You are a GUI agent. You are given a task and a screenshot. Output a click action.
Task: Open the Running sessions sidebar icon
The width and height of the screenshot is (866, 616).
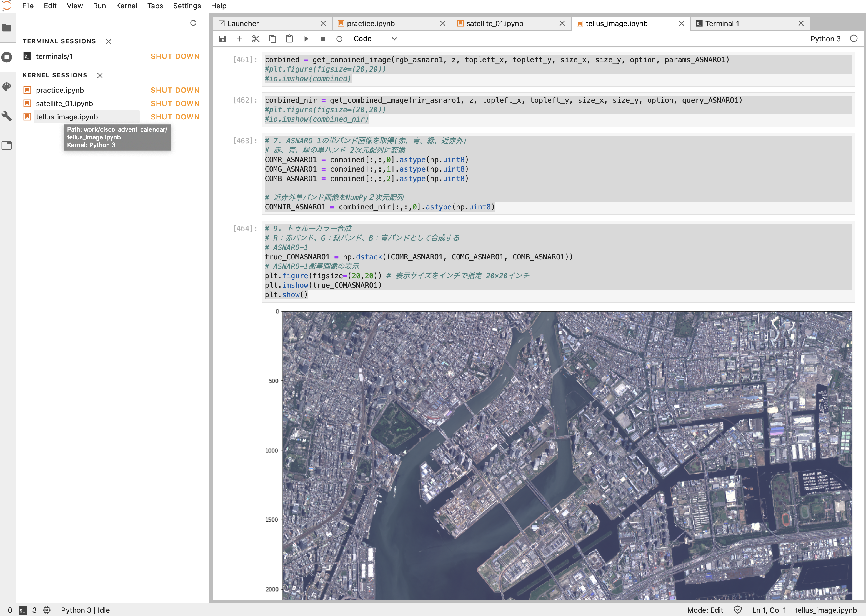[x=7, y=57]
